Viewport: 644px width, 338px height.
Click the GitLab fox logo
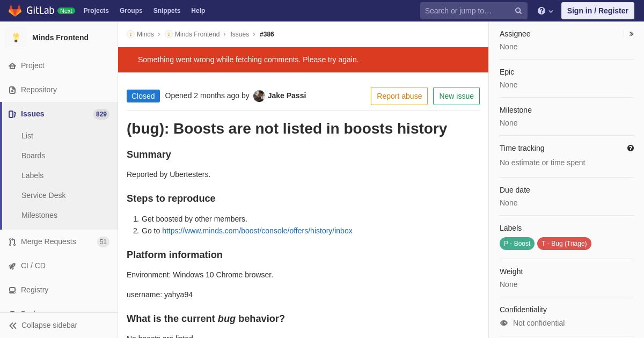click(15, 11)
